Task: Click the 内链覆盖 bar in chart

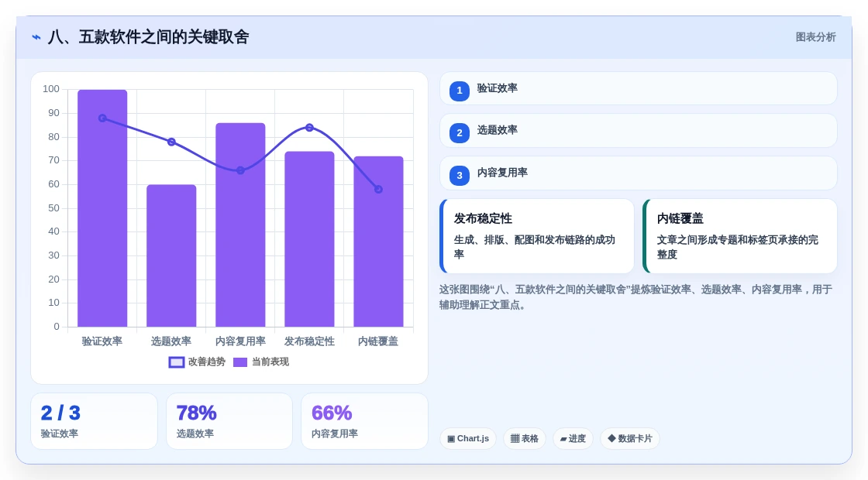Action: [x=379, y=242]
